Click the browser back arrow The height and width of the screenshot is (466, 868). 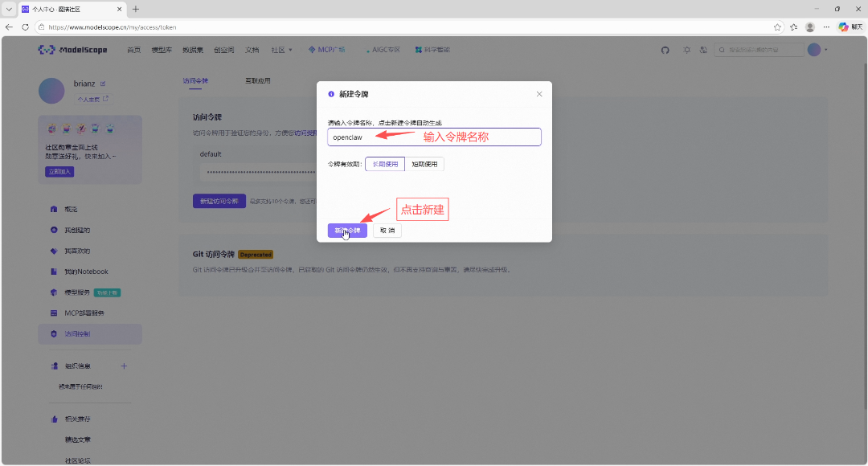pyautogui.click(x=9, y=27)
